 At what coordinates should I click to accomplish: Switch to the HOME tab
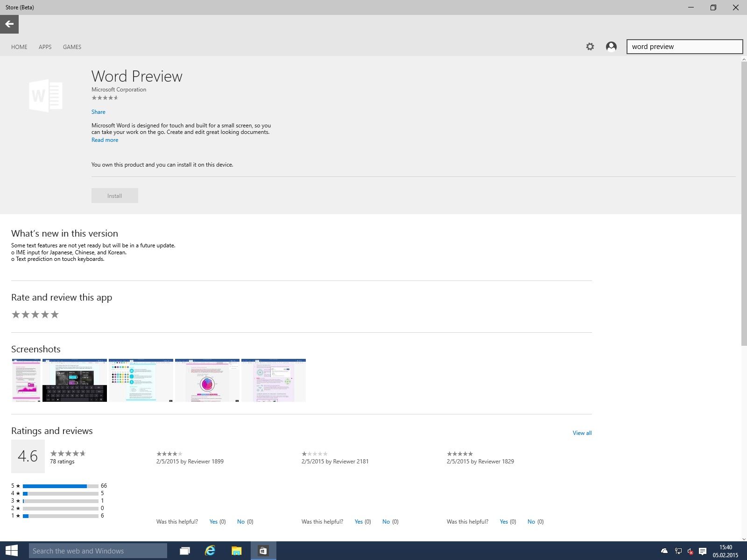(19, 47)
